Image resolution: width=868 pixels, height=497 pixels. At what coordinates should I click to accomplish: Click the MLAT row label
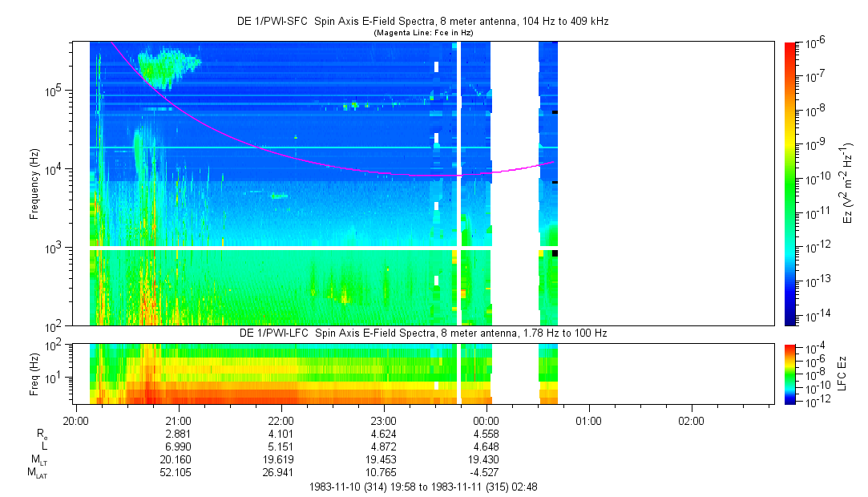tap(37, 473)
